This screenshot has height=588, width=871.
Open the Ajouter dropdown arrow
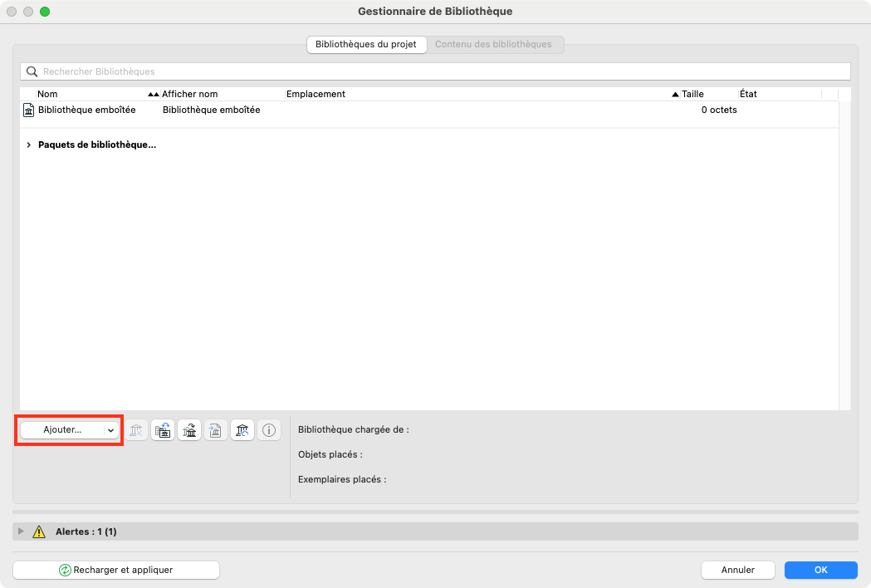tap(111, 430)
